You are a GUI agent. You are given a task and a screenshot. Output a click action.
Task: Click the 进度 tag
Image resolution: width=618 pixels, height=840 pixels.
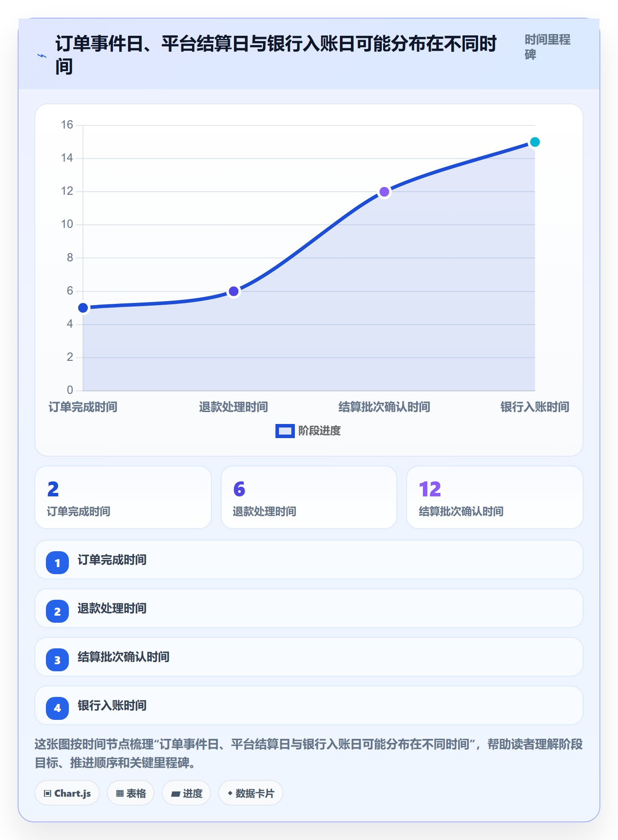pyautogui.click(x=186, y=793)
